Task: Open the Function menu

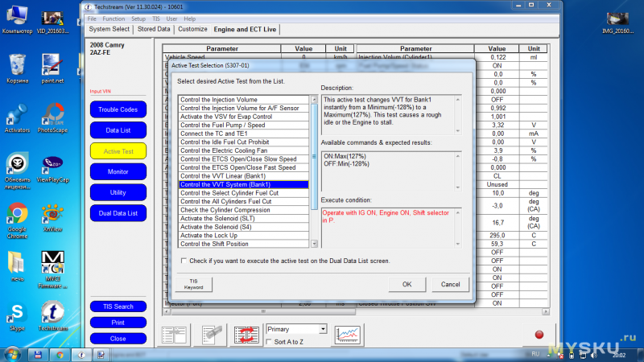Action: (114, 19)
